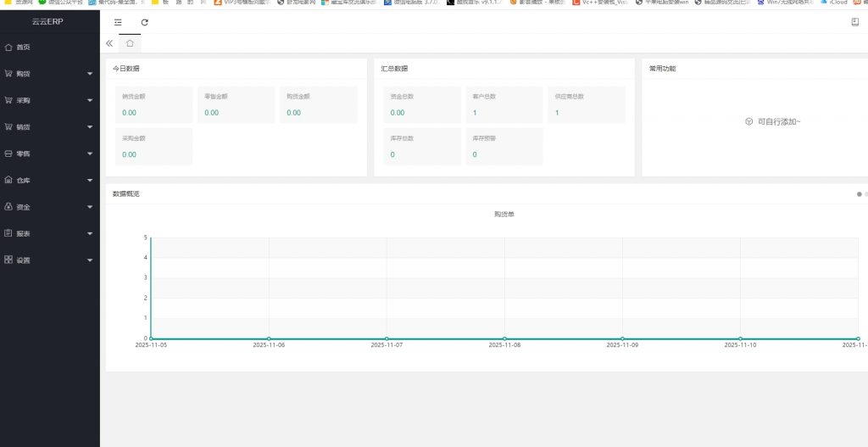
Task: Click the 设置 grid icon in sidebar
Action: (8, 260)
